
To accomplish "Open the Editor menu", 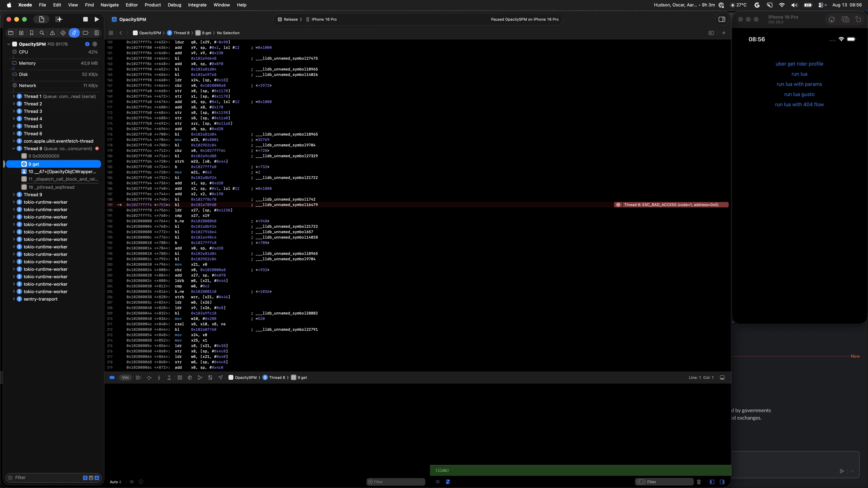I will click(132, 5).
